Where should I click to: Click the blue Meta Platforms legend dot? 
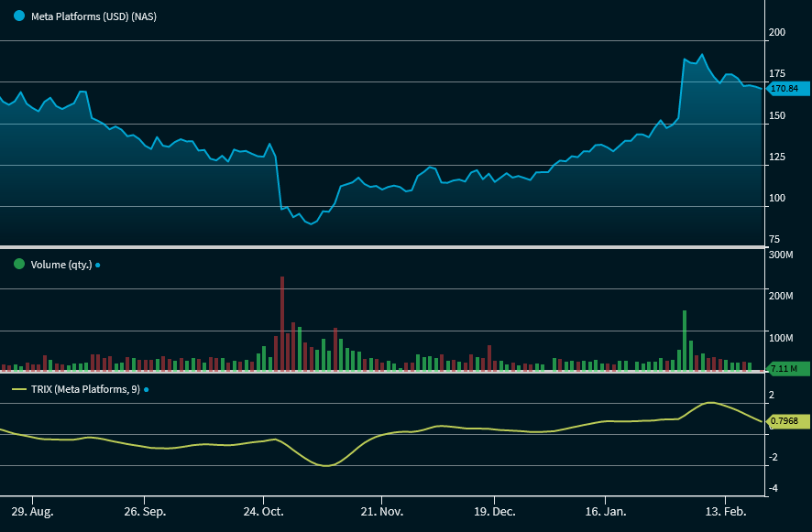pyautogui.click(x=19, y=16)
